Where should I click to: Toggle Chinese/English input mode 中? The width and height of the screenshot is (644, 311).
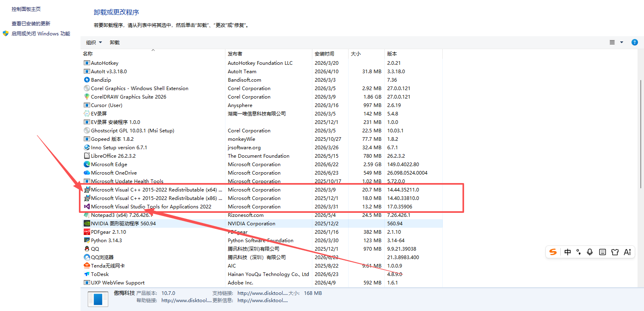tap(568, 252)
